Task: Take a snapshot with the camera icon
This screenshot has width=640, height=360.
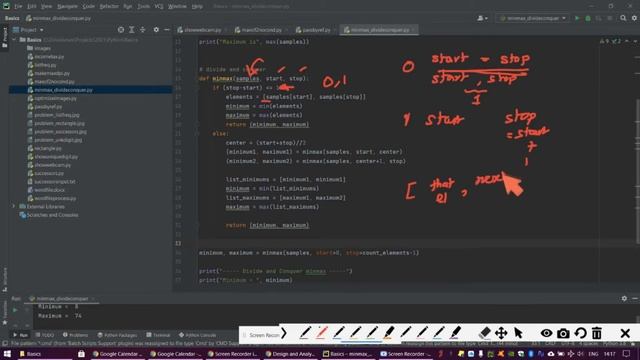Action: 563,333
